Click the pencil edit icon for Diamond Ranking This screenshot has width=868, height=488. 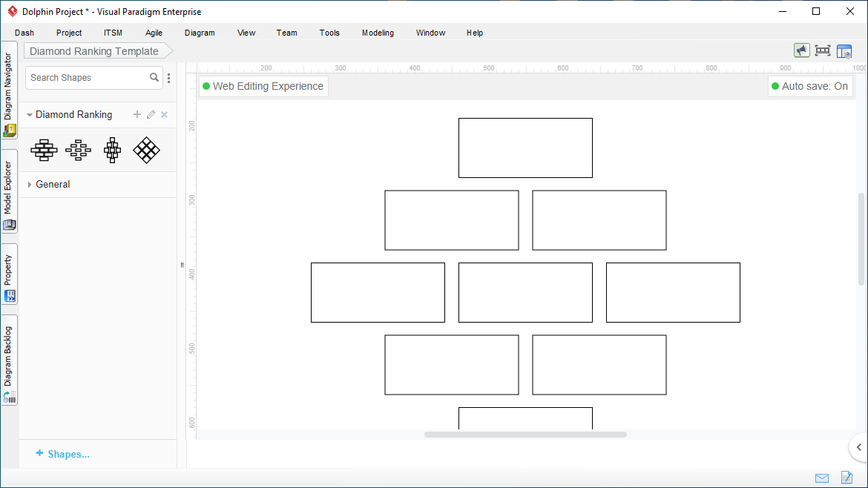151,114
